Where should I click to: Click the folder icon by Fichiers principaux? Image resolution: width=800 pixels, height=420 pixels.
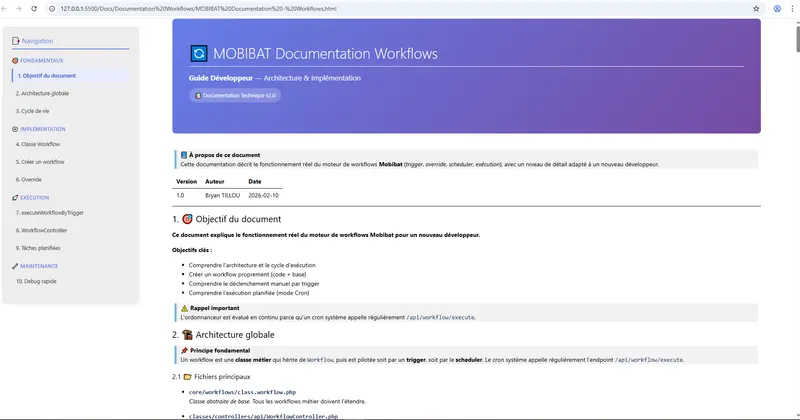click(187, 377)
